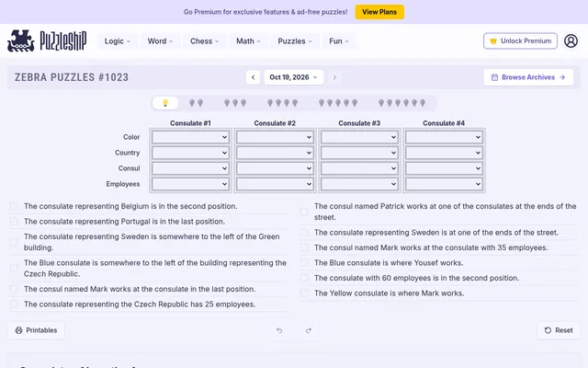This screenshot has width=588, height=368.
Task: Select four-bulb difficulty level
Action: point(282,103)
